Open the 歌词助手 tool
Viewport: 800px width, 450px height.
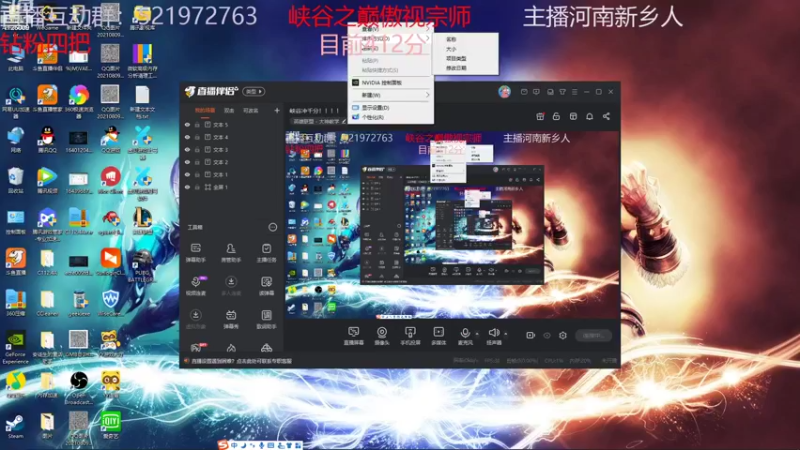[266, 319]
